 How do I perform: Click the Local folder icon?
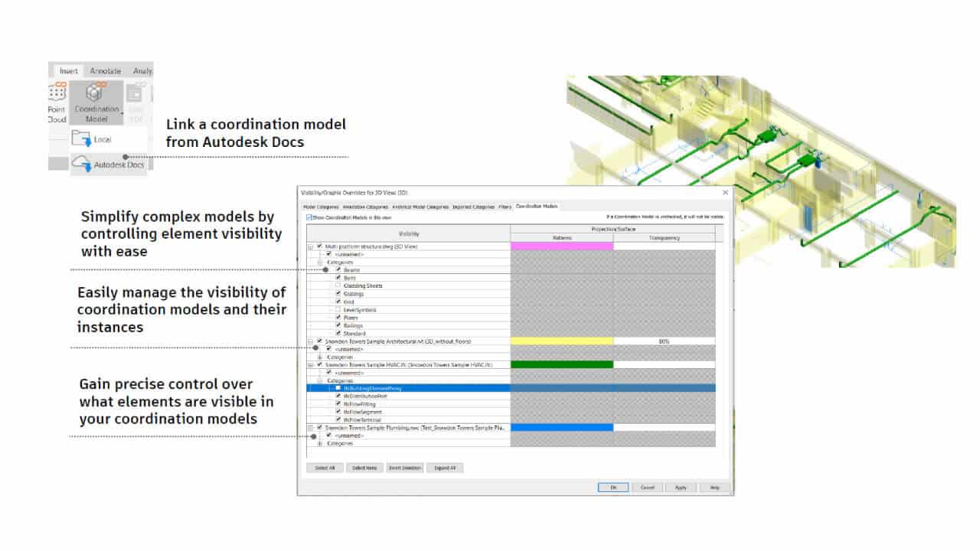[x=81, y=139]
